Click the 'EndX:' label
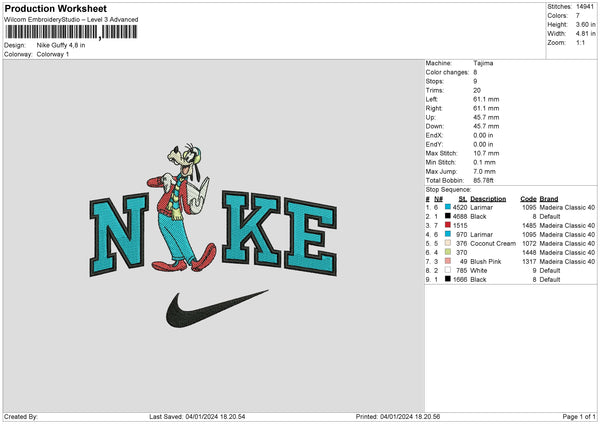 (x=434, y=135)
